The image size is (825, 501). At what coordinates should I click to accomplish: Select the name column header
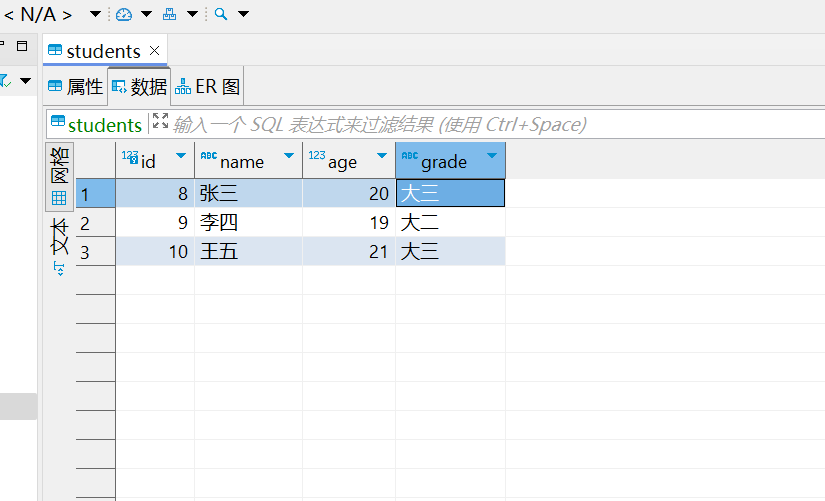click(x=249, y=161)
